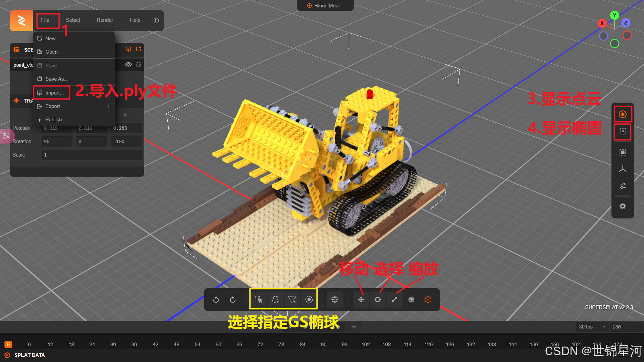Jump to frame 90 on timeline
644x362 pixels.
[323, 345]
